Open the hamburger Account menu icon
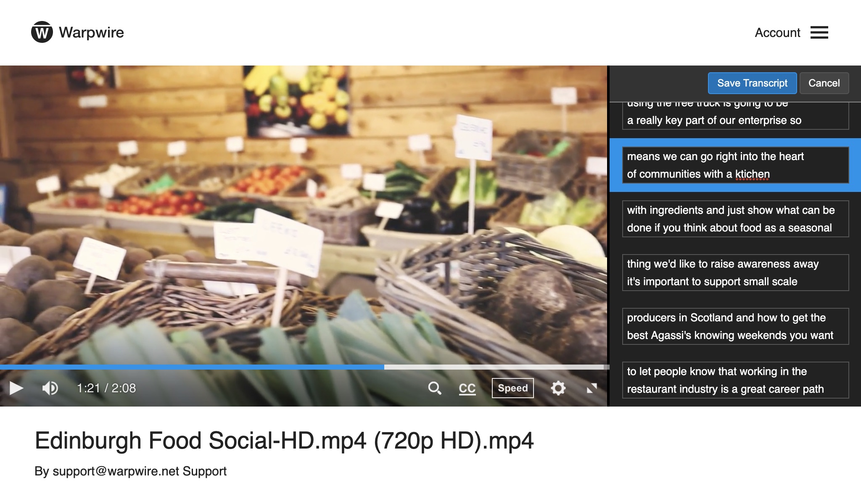This screenshot has width=861, height=504. point(819,32)
